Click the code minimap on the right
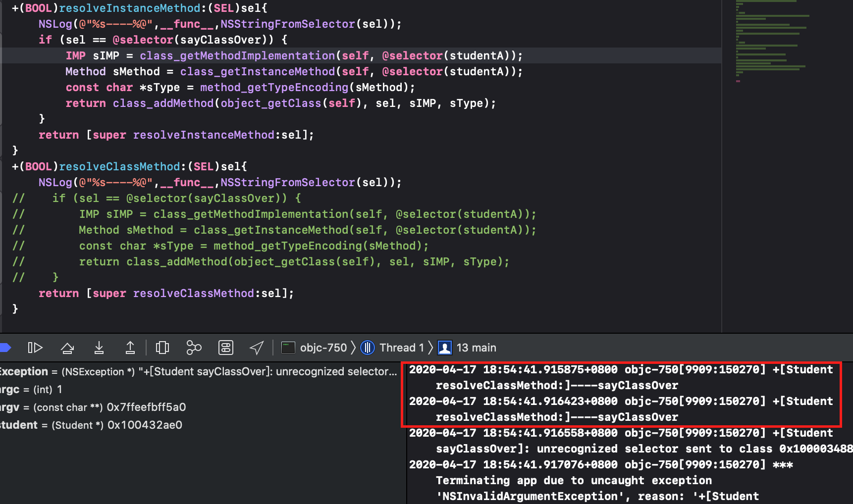853x504 pixels. point(773,42)
